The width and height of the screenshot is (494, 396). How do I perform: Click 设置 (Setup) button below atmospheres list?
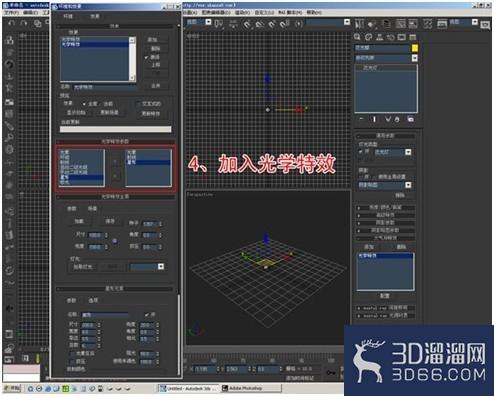pyautogui.click(x=385, y=296)
